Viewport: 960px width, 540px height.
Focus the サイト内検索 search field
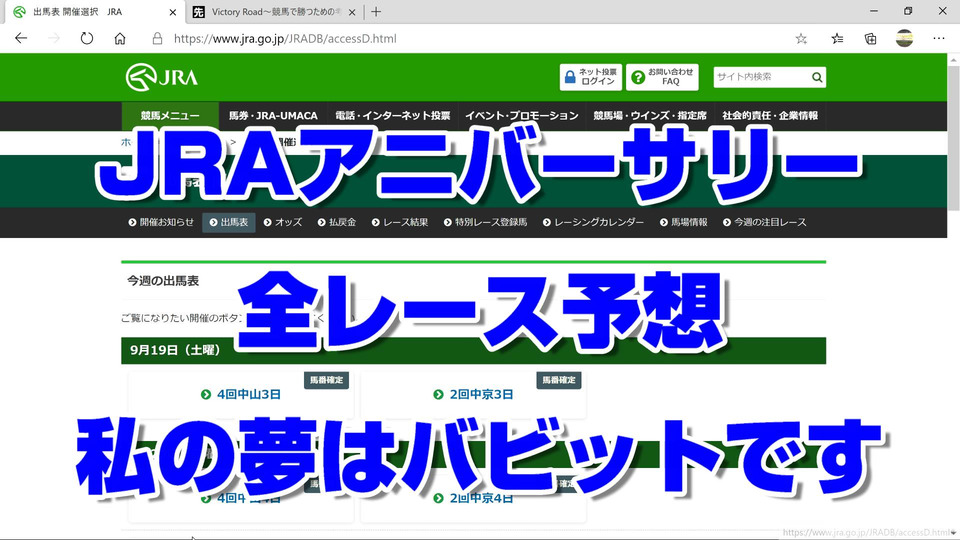761,77
